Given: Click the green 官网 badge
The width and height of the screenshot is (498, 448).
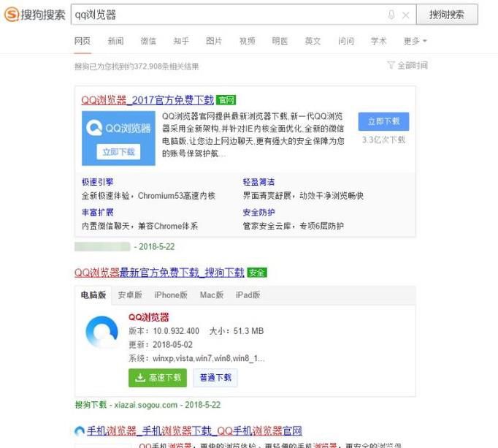Looking at the screenshot, I should click(226, 100).
